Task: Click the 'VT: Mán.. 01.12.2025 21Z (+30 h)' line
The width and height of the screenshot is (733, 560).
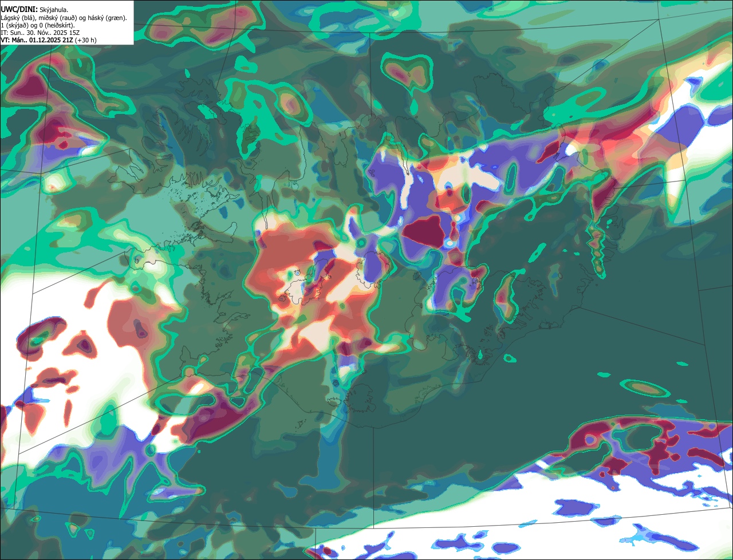Action: point(49,41)
